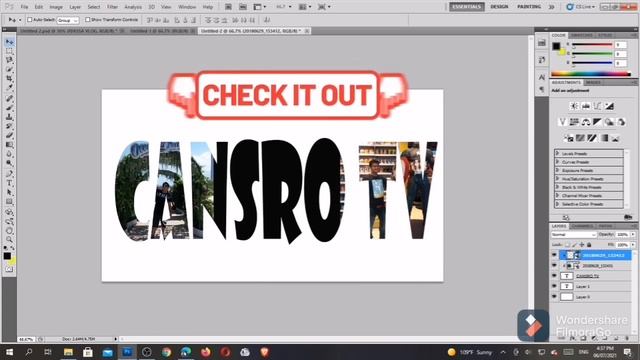Open the Opacity slider arrow
The height and width of the screenshot is (360, 640).
(633, 235)
